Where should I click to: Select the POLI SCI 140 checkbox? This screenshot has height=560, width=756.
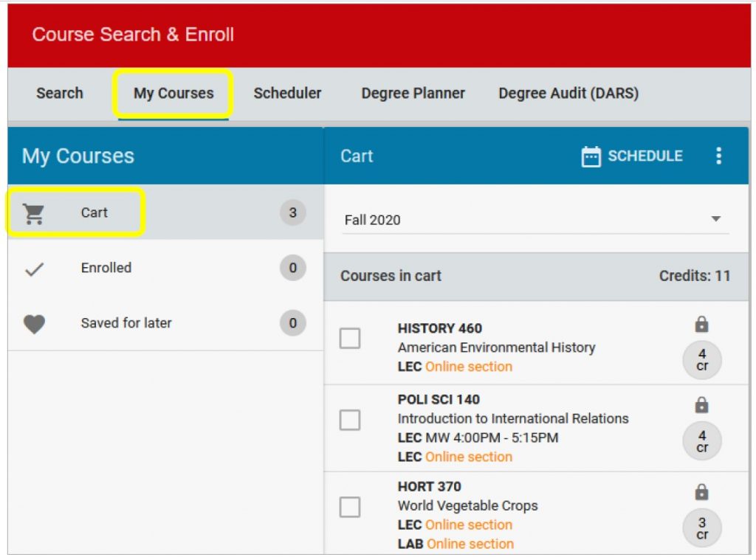tap(350, 421)
